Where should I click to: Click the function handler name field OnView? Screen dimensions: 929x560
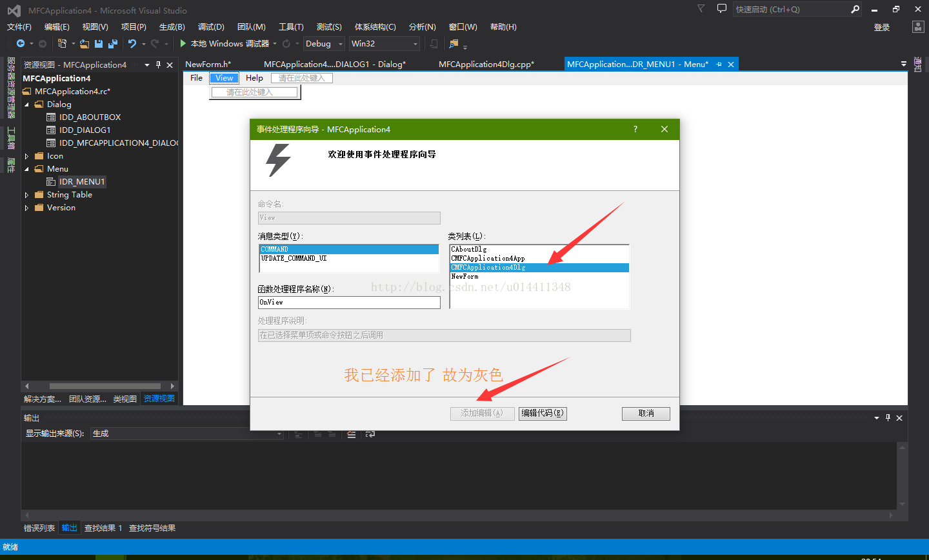[x=349, y=302]
